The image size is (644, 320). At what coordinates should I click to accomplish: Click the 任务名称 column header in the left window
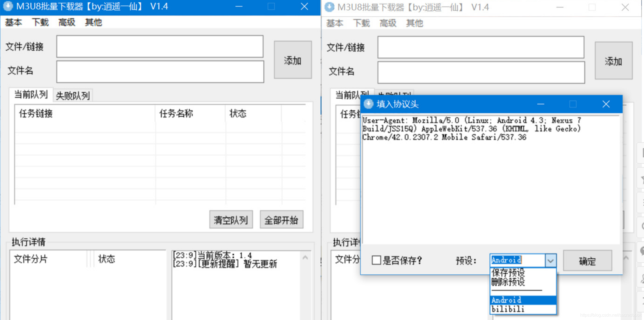[190, 113]
